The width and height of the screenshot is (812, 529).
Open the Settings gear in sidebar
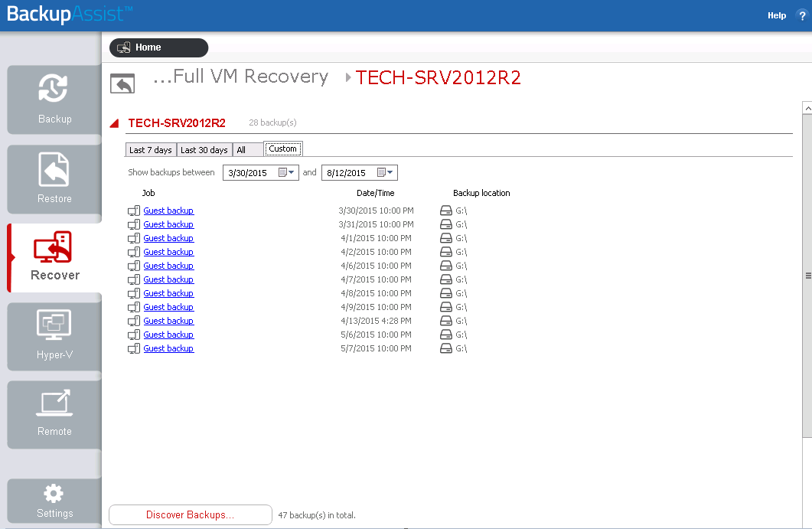point(54,501)
